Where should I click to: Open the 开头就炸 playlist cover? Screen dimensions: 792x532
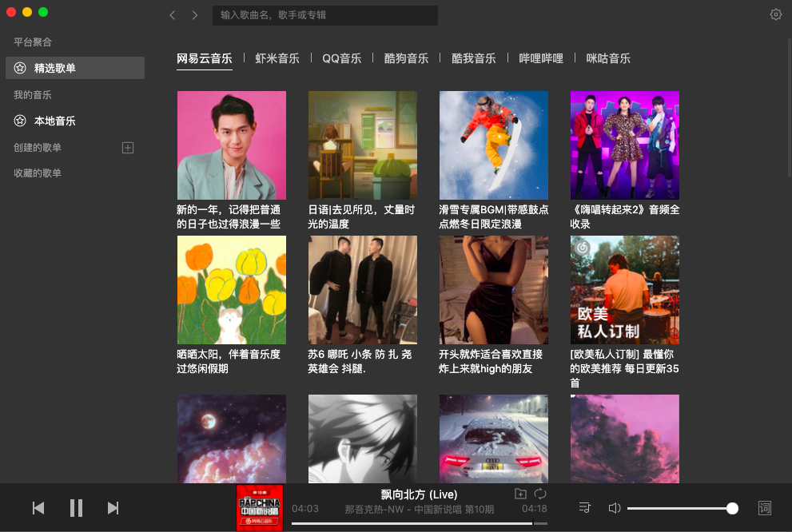click(x=494, y=290)
